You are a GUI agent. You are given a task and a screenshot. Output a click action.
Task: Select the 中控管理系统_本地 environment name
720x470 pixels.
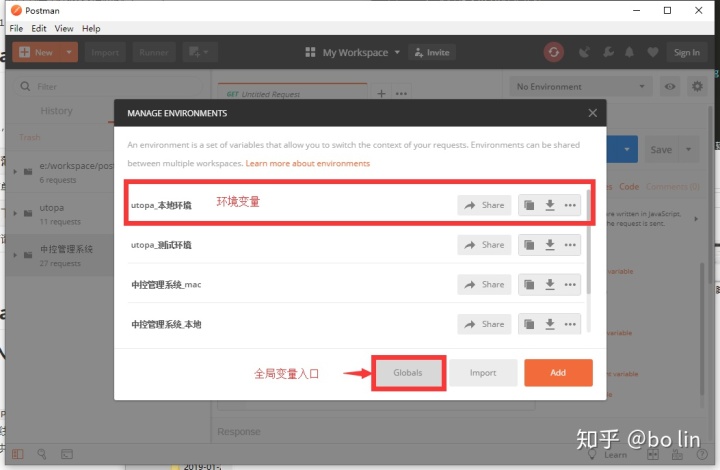pyautogui.click(x=166, y=325)
